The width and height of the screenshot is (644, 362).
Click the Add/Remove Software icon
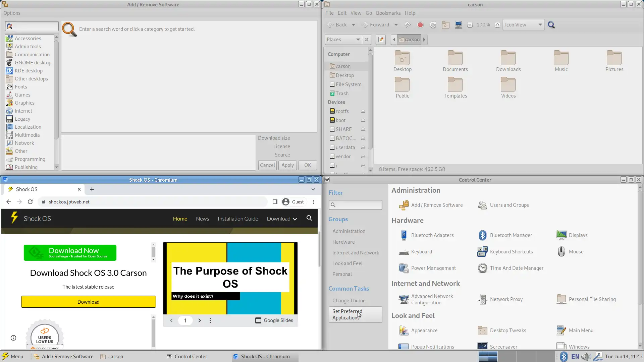404,205
